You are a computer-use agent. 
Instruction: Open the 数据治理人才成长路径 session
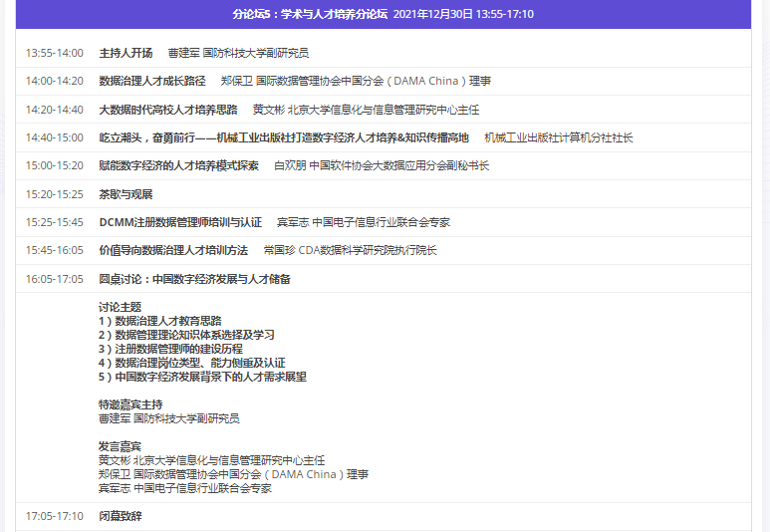point(152,81)
